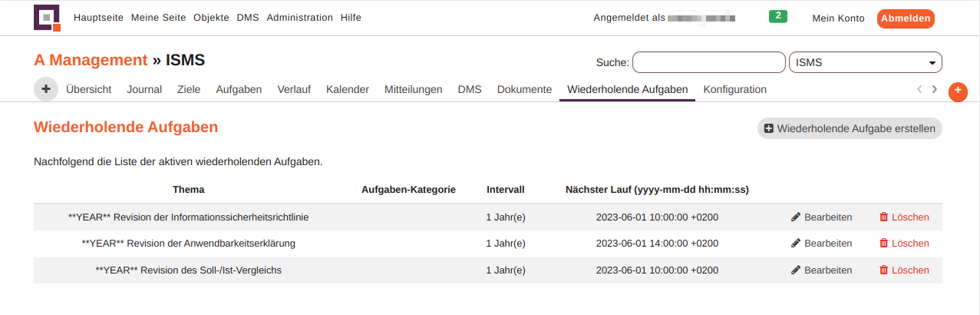The width and height of the screenshot is (980, 315).
Task: Switch to the Kalender tab
Action: [x=348, y=89]
